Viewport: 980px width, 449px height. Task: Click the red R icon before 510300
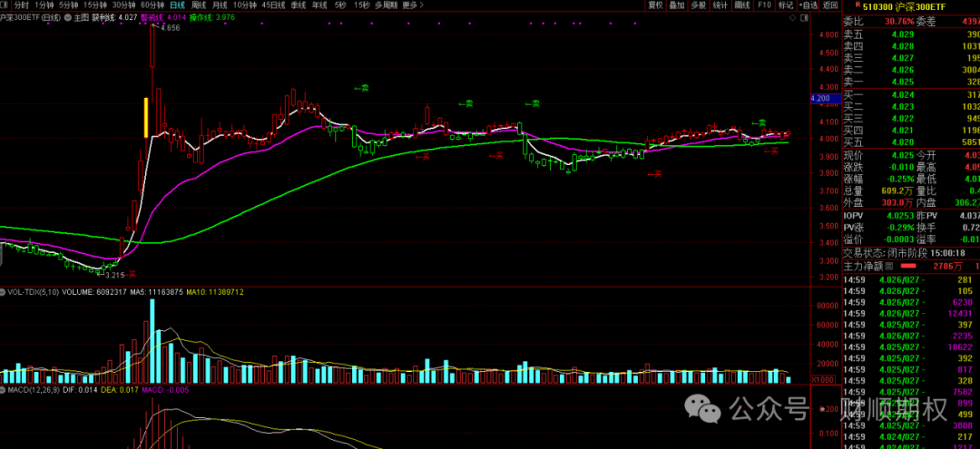click(857, 5)
